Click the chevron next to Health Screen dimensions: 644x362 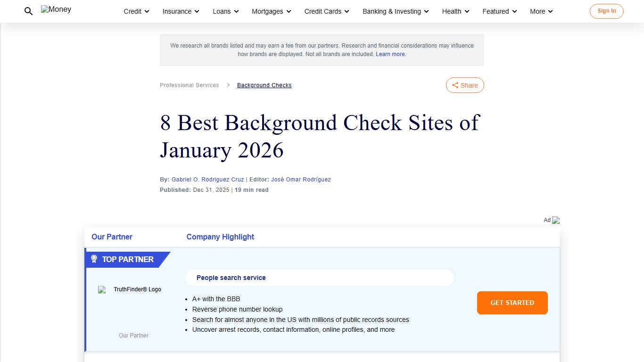click(467, 11)
